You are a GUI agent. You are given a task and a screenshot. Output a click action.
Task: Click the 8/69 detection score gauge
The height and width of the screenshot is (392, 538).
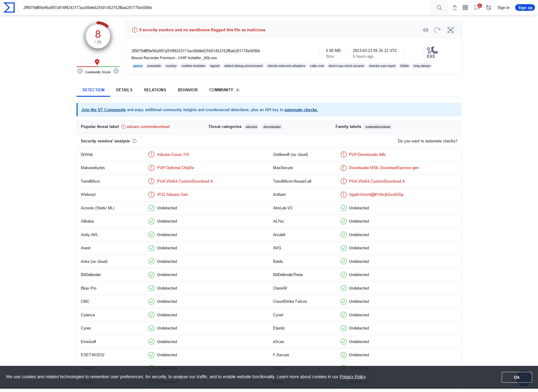point(98,37)
